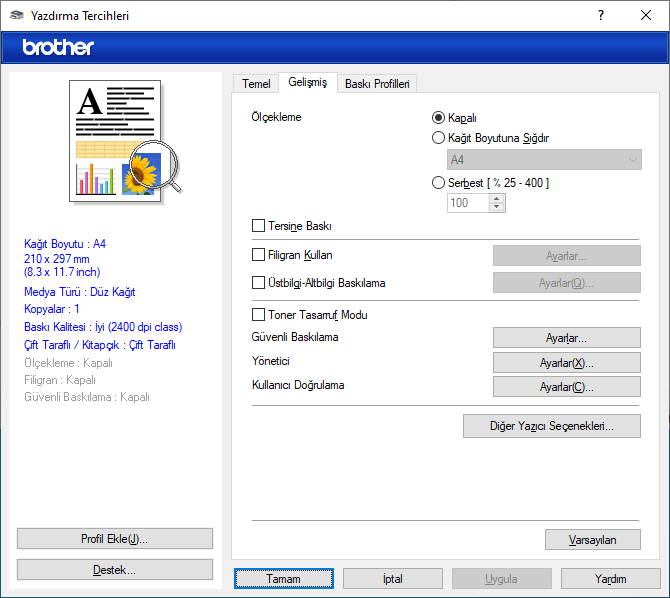Viewport: 670px width, 598px height.
Task: Choose the Serbest scaling radio button
Action: (438, 182)
